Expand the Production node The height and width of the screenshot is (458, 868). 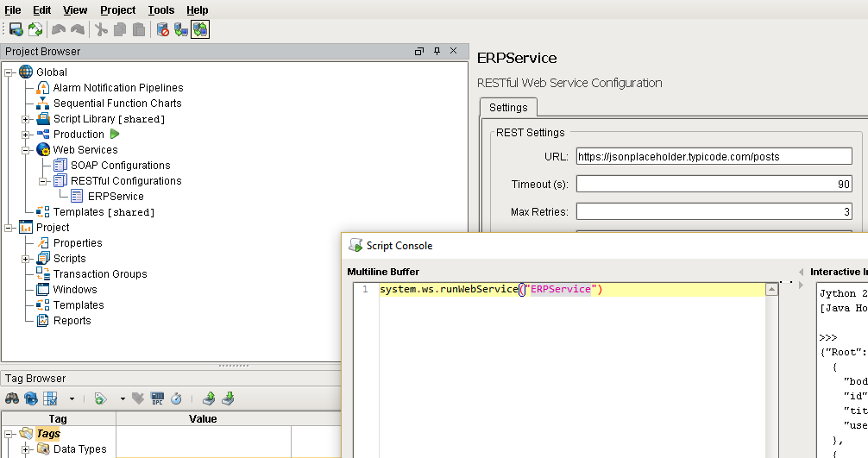point(26,135)
